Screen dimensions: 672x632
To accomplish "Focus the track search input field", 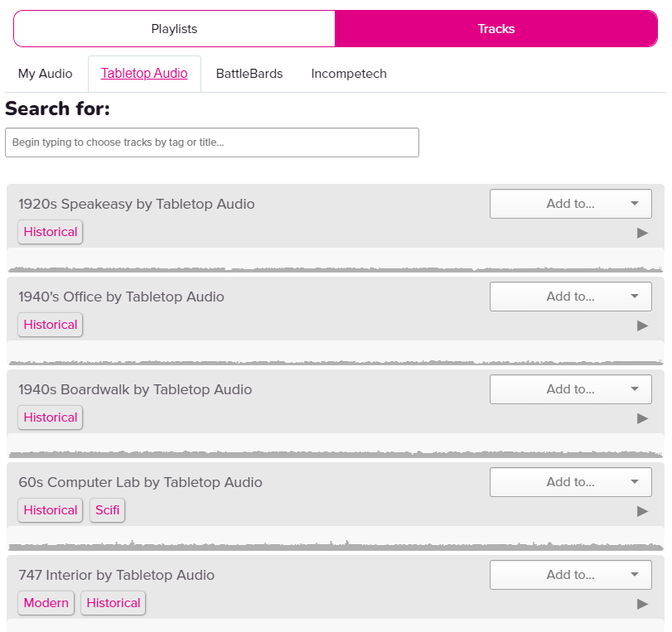I will 212,142.
